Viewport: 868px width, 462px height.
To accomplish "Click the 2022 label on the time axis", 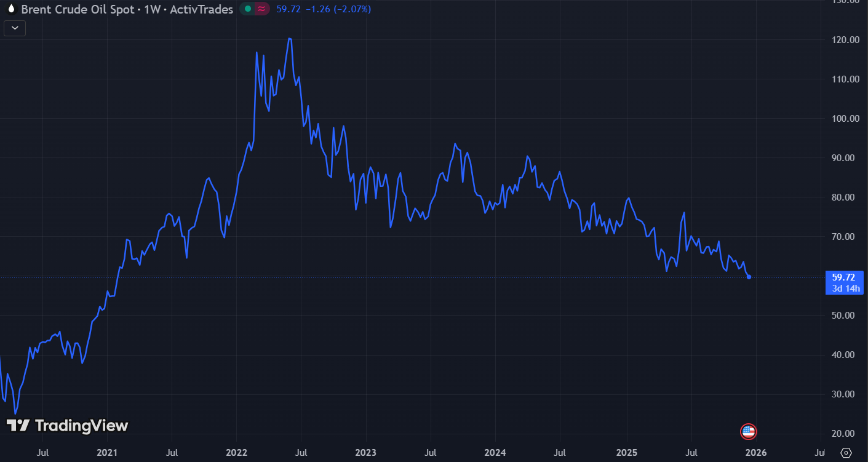I will (x=237, y=453).
